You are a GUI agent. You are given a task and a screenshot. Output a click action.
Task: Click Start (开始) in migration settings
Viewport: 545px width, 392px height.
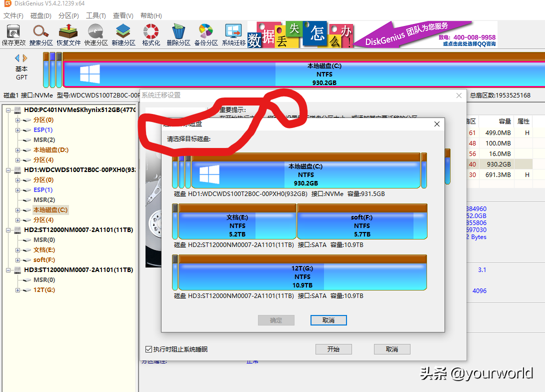tap(333, 349)
